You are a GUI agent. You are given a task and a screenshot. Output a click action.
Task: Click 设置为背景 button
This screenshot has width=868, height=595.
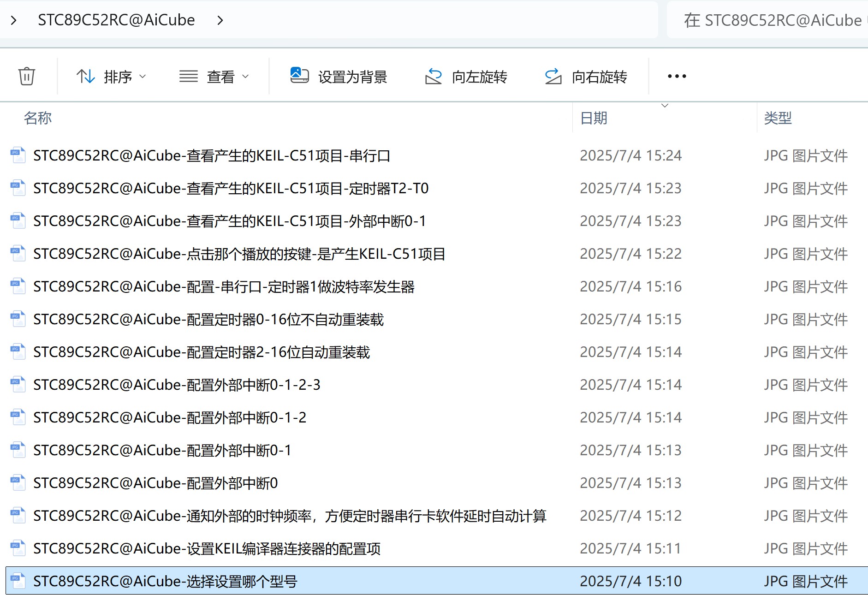pyautogui.click(x=339, y=77)
